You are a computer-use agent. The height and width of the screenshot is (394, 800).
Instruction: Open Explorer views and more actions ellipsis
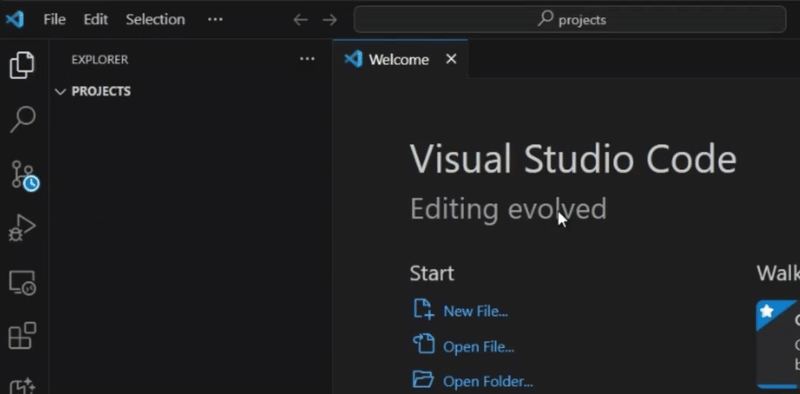point(307,59)
